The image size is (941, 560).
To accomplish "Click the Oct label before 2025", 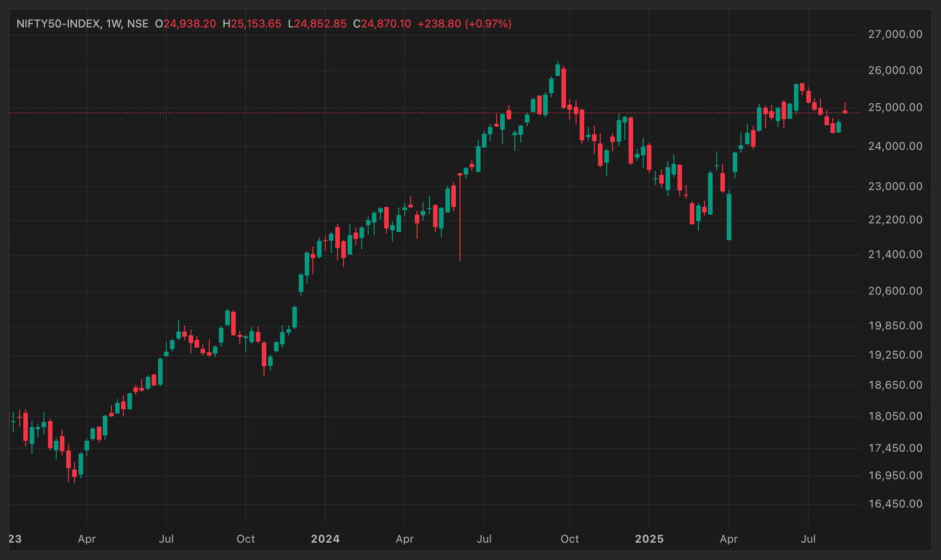I will click(570, 539).
